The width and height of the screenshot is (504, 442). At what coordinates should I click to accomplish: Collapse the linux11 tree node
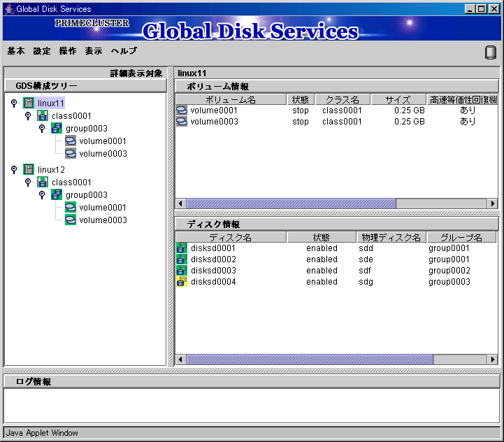coord(14,103)
